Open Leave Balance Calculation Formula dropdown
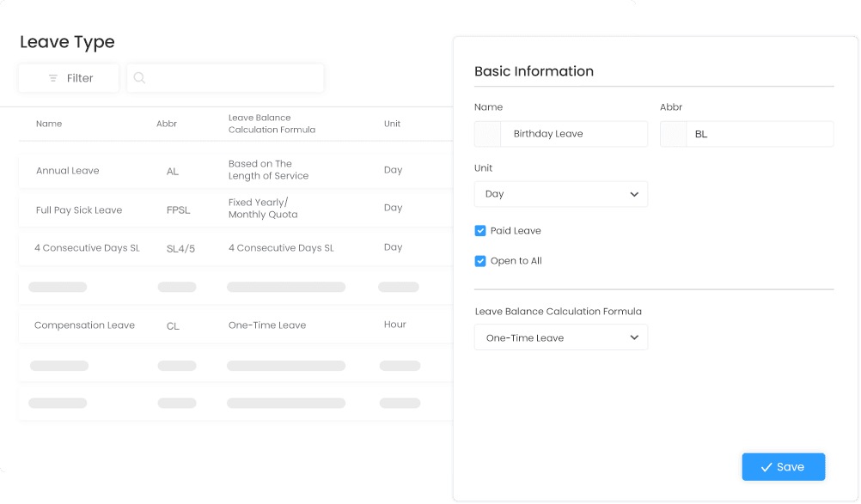 tap(560, 337)
